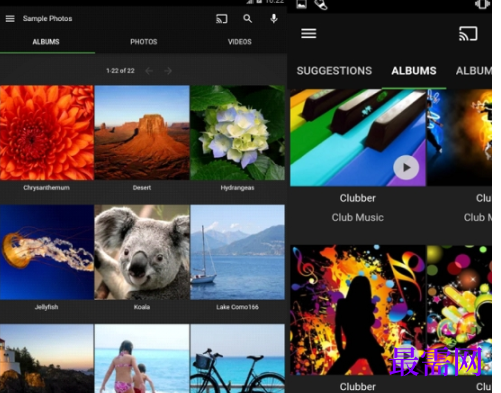Open Chrysanthemum album thumbnail
The height and width of the screenshot is (393, 501).
click(x=47, y=133)
